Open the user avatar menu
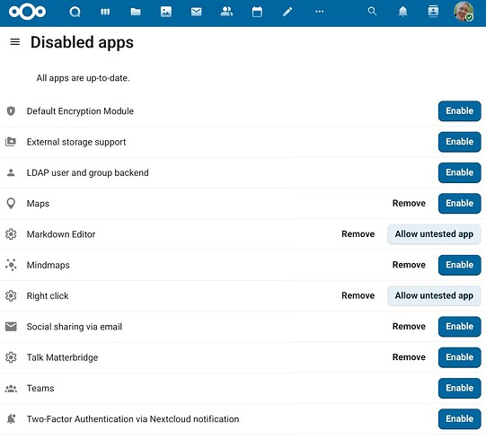 click(x=464, y=12)
